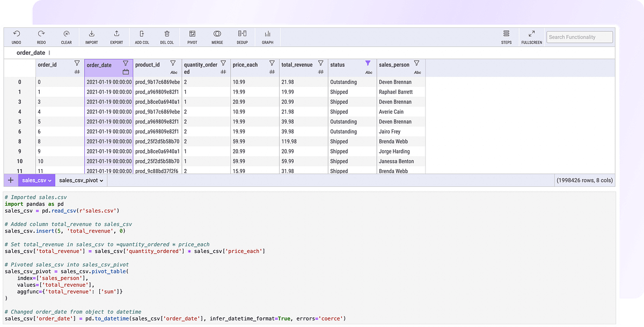Click inside the Search Functionality field

580,37
